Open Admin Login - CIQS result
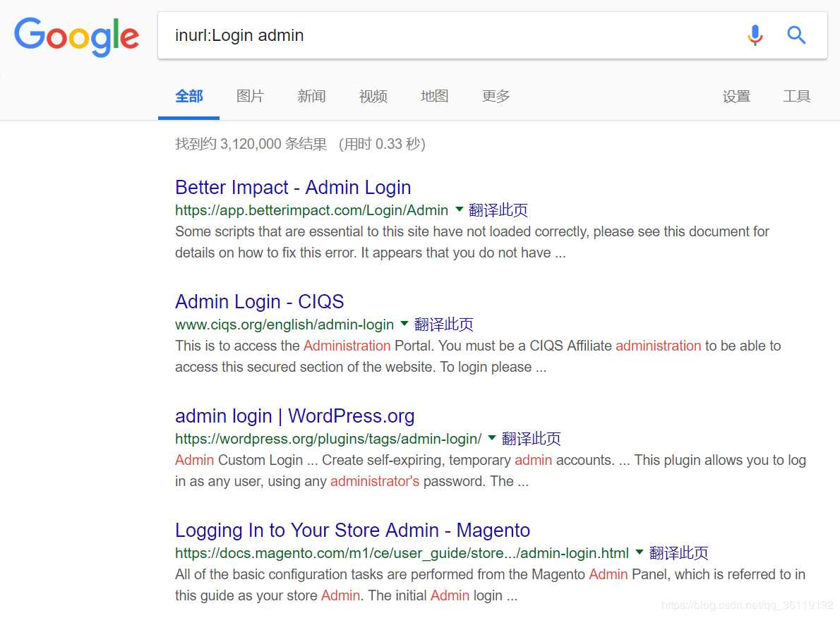 259,301
